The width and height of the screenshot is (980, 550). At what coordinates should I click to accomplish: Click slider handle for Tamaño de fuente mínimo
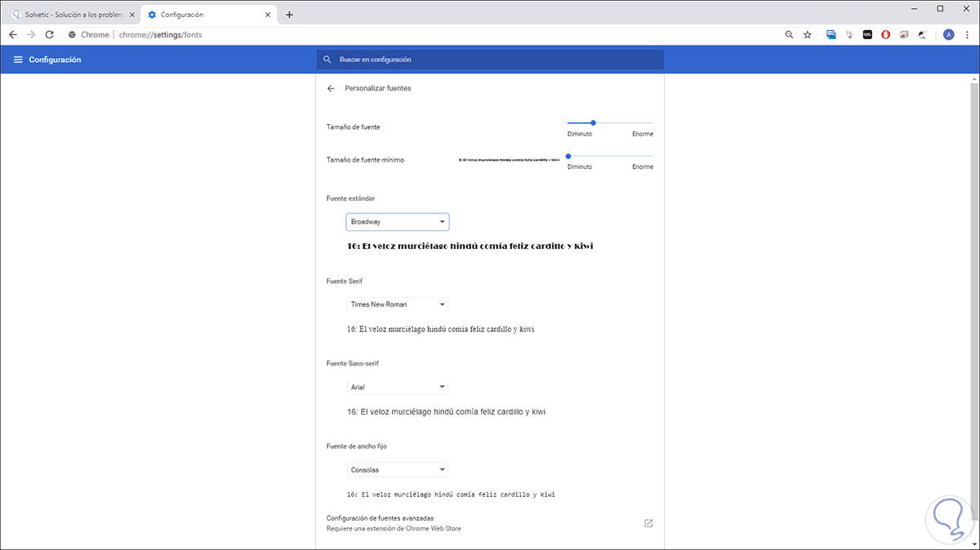568,156
